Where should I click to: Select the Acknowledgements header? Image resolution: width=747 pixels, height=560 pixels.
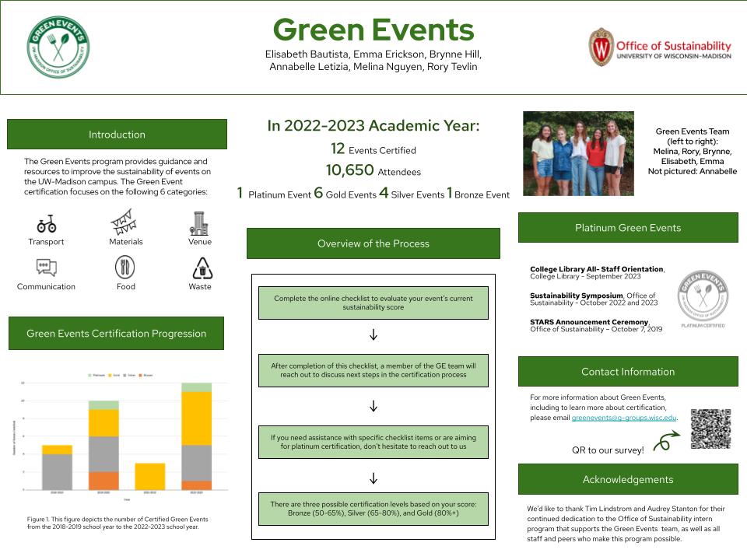pos(628,479)
